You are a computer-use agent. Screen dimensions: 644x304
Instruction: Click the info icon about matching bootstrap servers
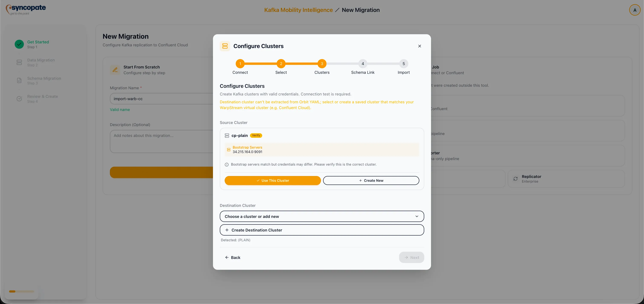(x=227, y=165)
